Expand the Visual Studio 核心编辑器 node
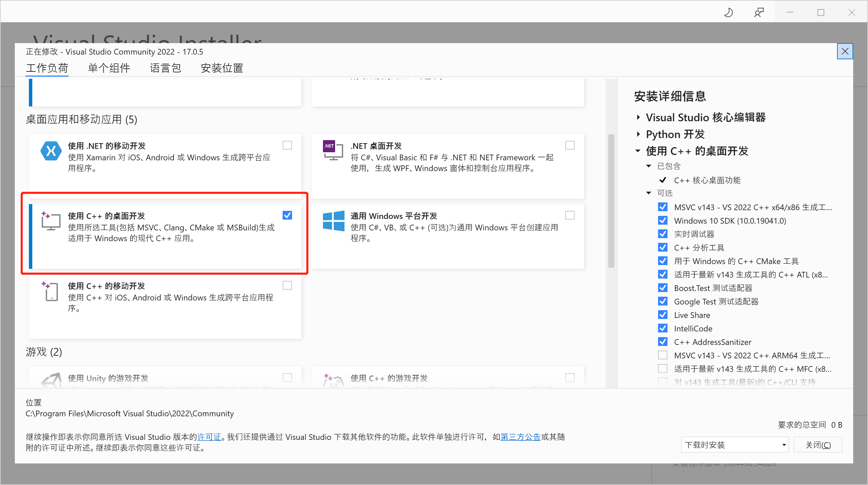The image size is (868, 485). pos(638,117)
